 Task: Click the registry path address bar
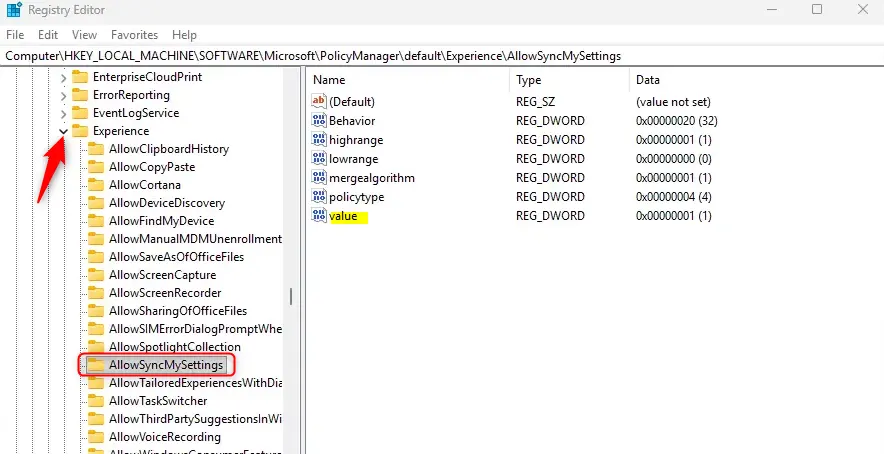click(x=442, y=56)
